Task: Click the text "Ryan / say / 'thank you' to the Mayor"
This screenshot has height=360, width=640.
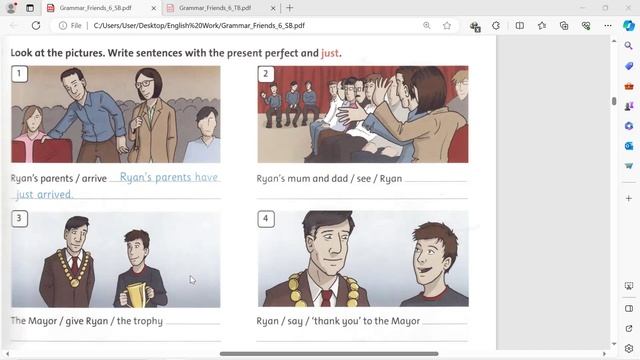Action: tap(338, 321)
